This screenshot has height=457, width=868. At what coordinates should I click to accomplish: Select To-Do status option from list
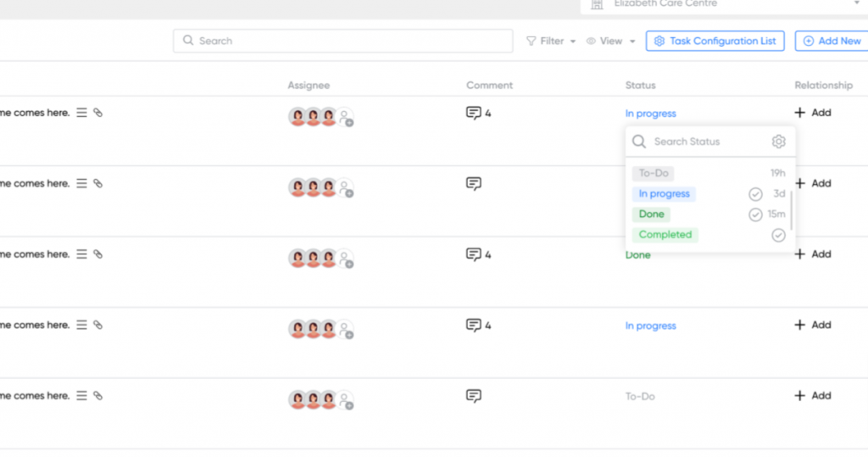click(x=654, y=173)
